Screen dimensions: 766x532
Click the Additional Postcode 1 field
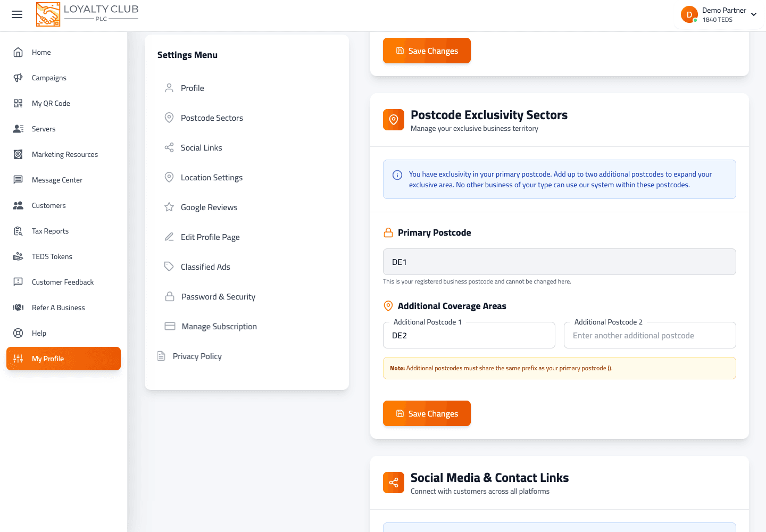coord(469,335)
